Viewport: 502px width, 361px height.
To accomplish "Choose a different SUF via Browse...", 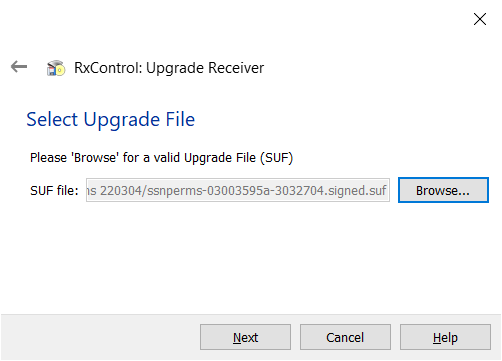I will click(443, 190).
